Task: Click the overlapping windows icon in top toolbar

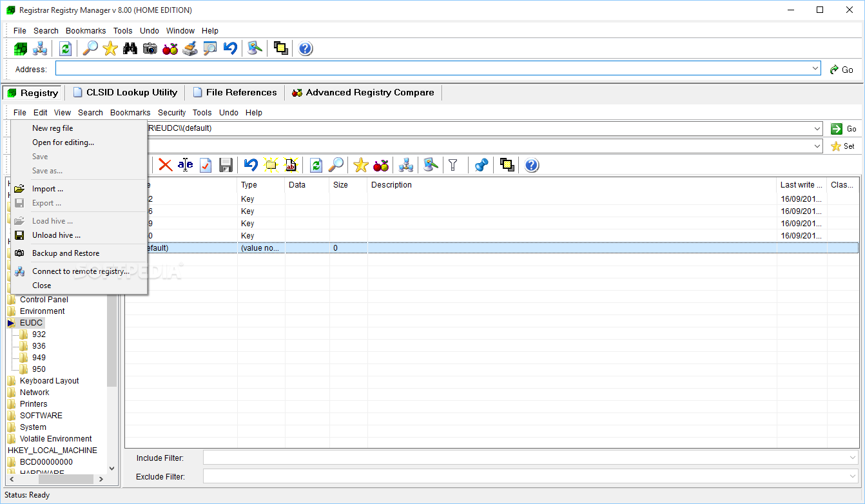Action: click(280, 48)
